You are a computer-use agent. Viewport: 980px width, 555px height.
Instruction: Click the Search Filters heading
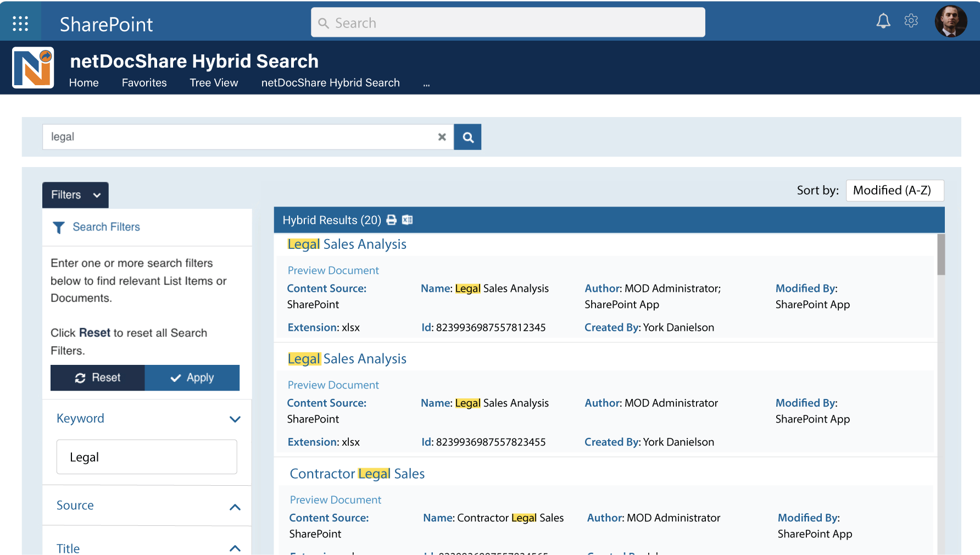(x=107, y=227)
